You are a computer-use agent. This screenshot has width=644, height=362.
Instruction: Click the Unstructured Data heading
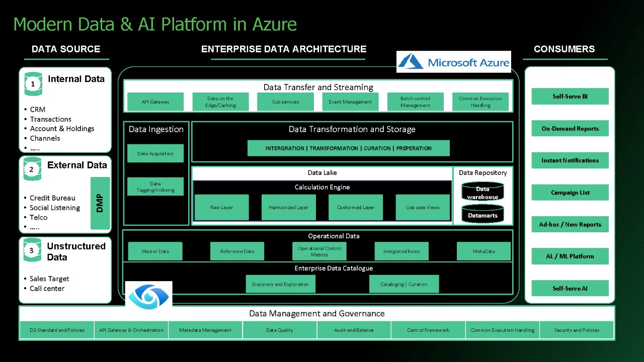[x=76, y=251]
